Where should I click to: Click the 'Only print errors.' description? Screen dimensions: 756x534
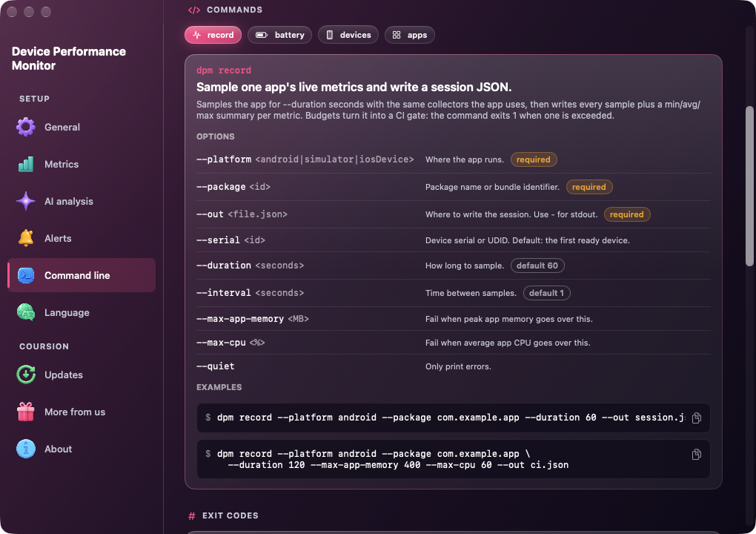458,366
